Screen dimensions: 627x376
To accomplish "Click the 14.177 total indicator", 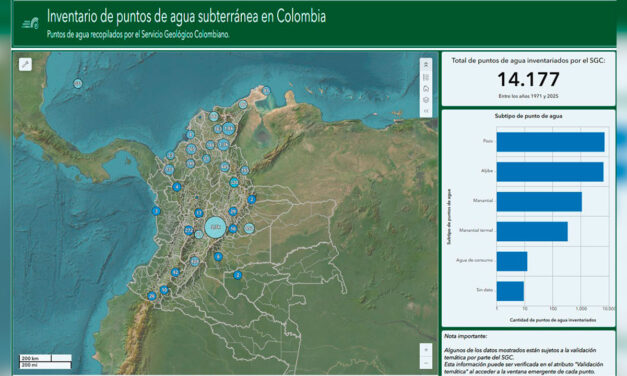I will (x=528, y=79).
